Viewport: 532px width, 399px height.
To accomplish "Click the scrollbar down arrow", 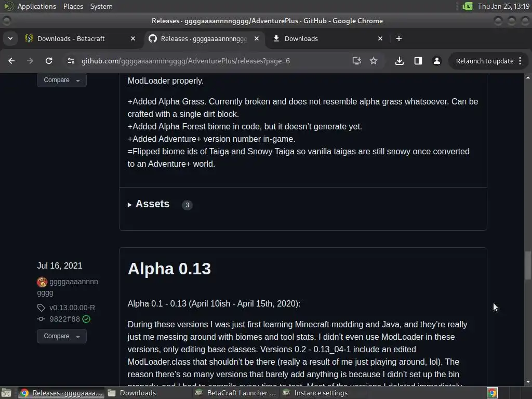I will (x=528, y=382).
